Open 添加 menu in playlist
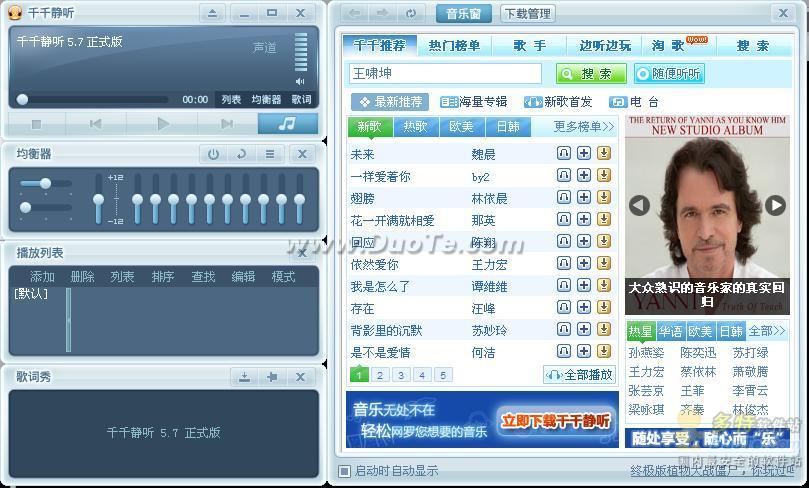 click(42, 277)
